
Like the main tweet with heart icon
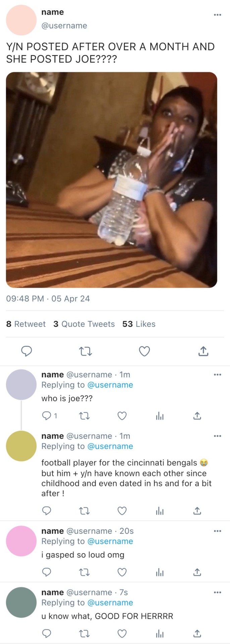(x=144, y=351)
